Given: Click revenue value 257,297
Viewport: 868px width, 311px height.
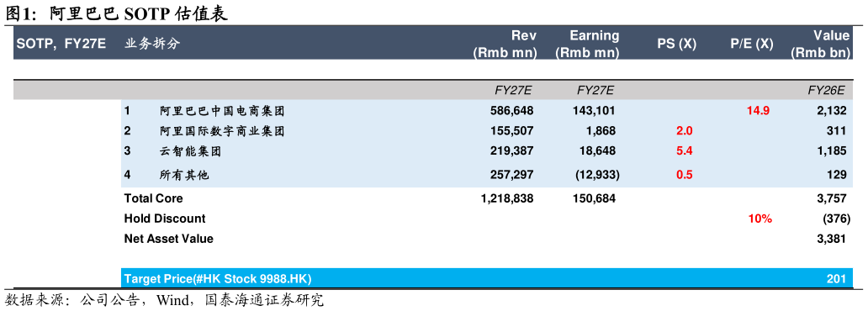Looking at the screenshot, I should click(x=511, y=175).
